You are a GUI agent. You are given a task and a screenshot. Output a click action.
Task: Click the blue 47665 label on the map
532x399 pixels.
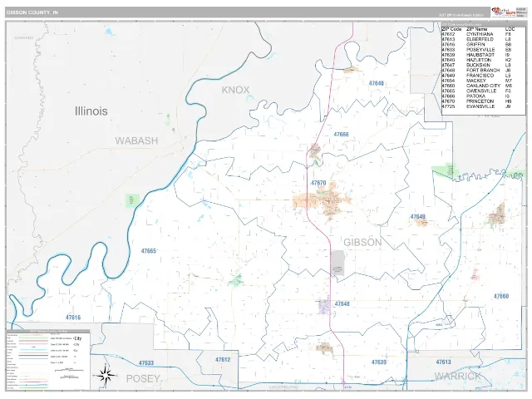tap(149, 251)
